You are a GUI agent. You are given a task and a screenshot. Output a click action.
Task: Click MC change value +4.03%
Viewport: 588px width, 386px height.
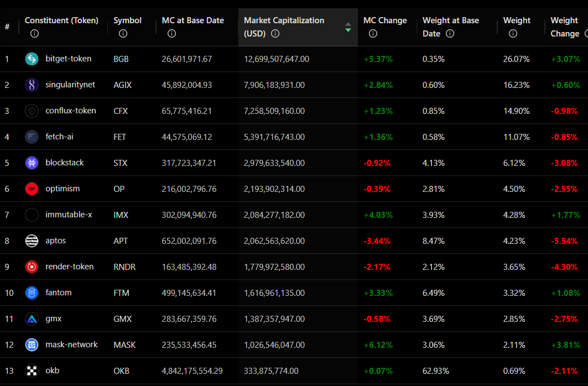click(x=378, y=215)
